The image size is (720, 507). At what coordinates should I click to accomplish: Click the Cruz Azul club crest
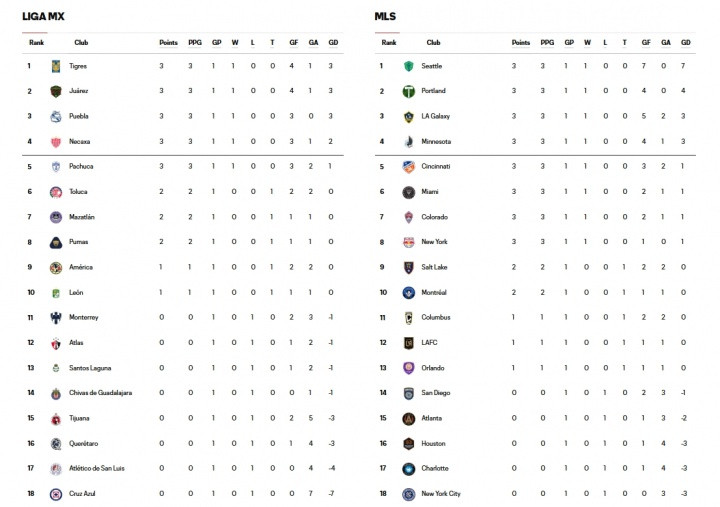click(x=56, y=494)
